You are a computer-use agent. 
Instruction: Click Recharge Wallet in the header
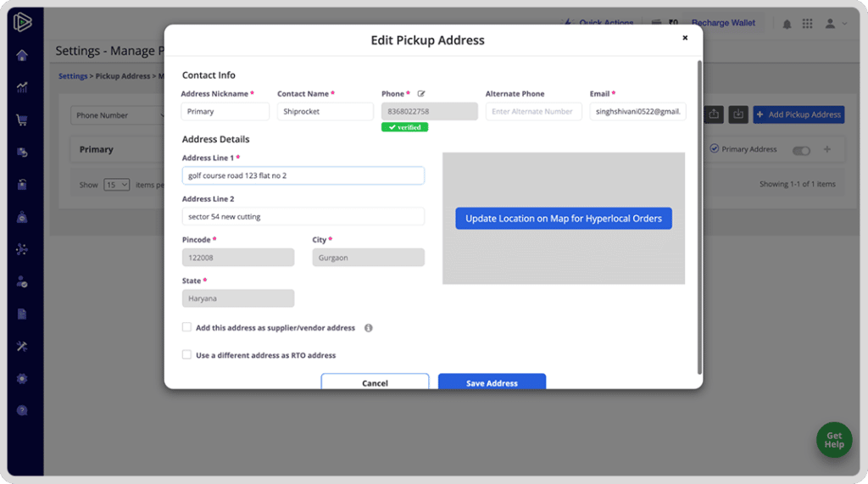coord(723,23)
